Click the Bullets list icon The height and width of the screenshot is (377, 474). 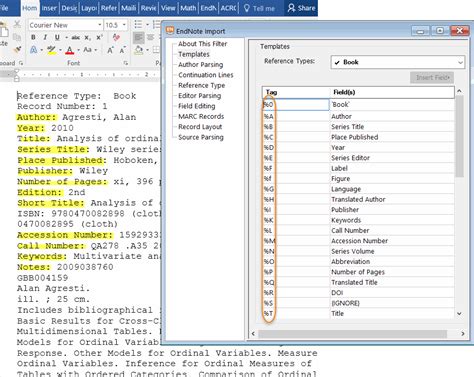pyautogui.click(x=138, y=24)
